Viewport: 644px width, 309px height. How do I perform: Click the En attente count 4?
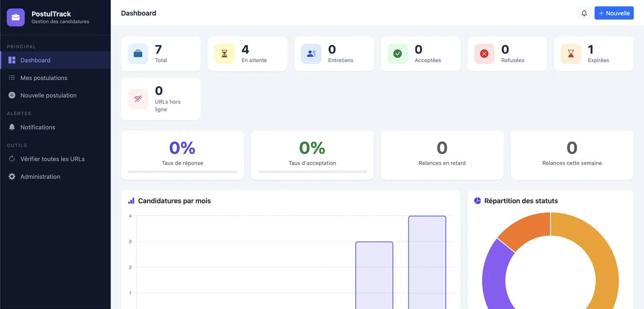[x=245, y=50]
